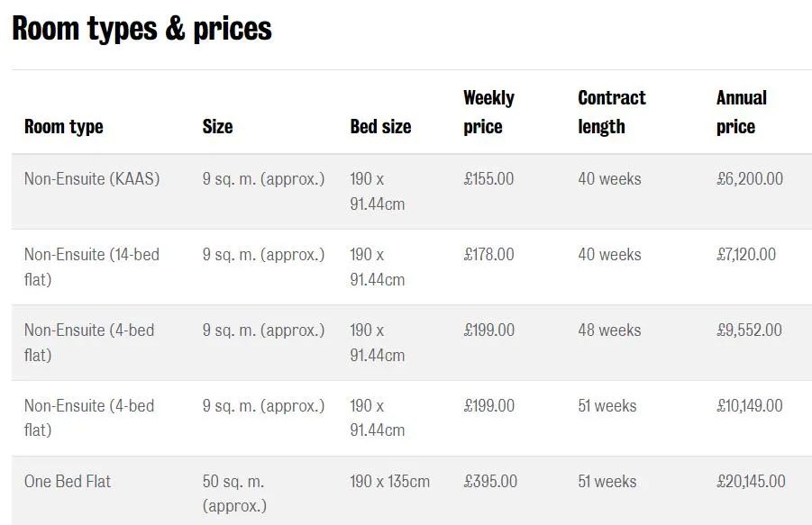Select the Room type column header
The height and width of the screenshot is (525, 812).
point(64,127)
